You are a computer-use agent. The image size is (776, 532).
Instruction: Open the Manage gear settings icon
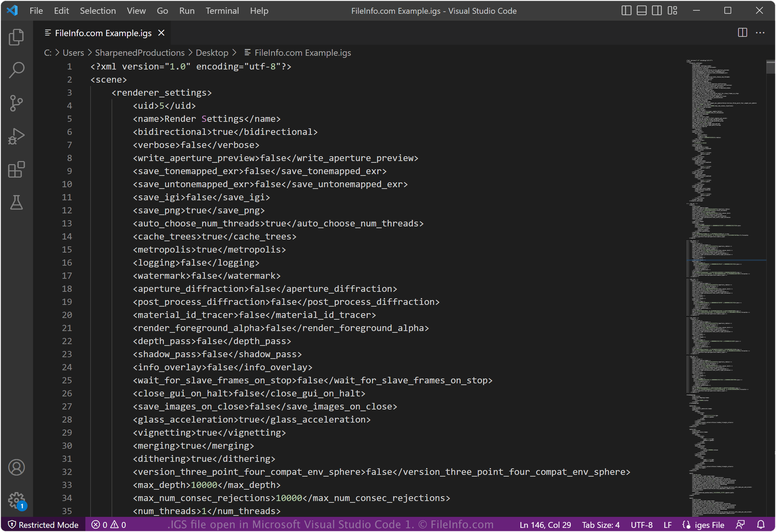point(16,500)
